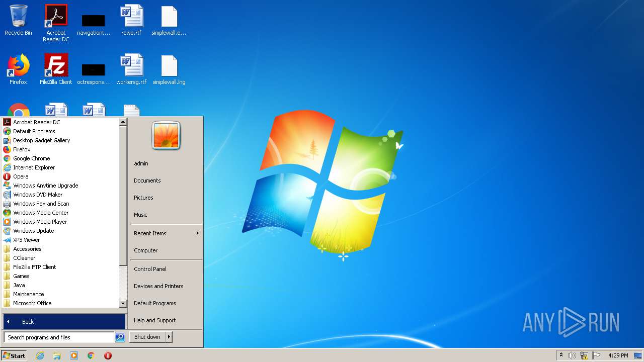Click the taskbar clock showing 4:29 PM
The height and width of the screenshot is (362, 644).
[x=618, y=355]
